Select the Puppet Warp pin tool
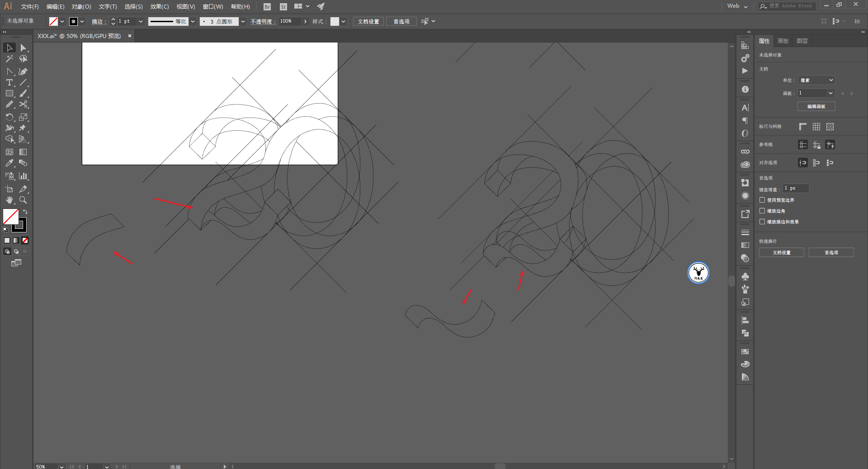This screenshot has height=469, width=868. 24,128
